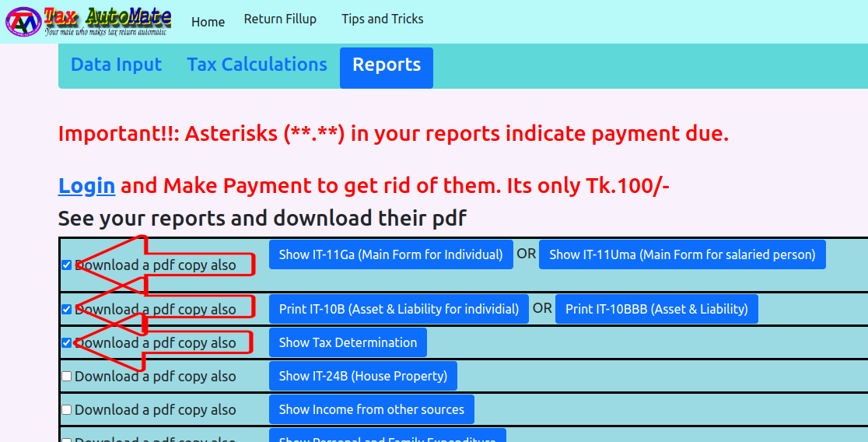Print IT-10BBB Asset & Liability report
The image size is (868, 442).
point(656,309)
